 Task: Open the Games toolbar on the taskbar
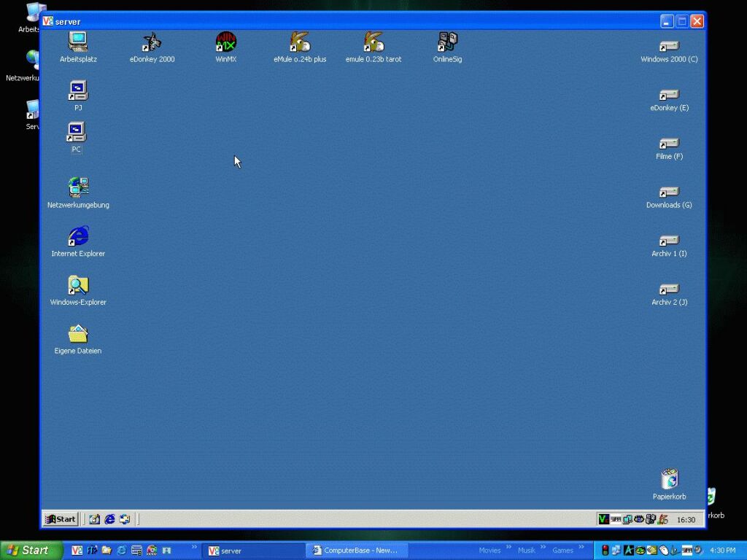(562, 551)
